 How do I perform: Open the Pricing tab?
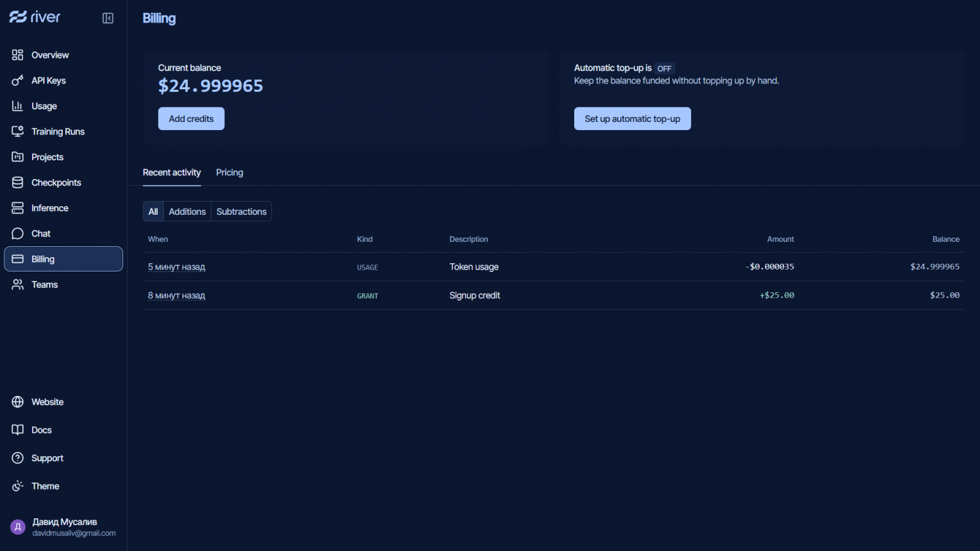pyautogui.click(x=229, y=172)
